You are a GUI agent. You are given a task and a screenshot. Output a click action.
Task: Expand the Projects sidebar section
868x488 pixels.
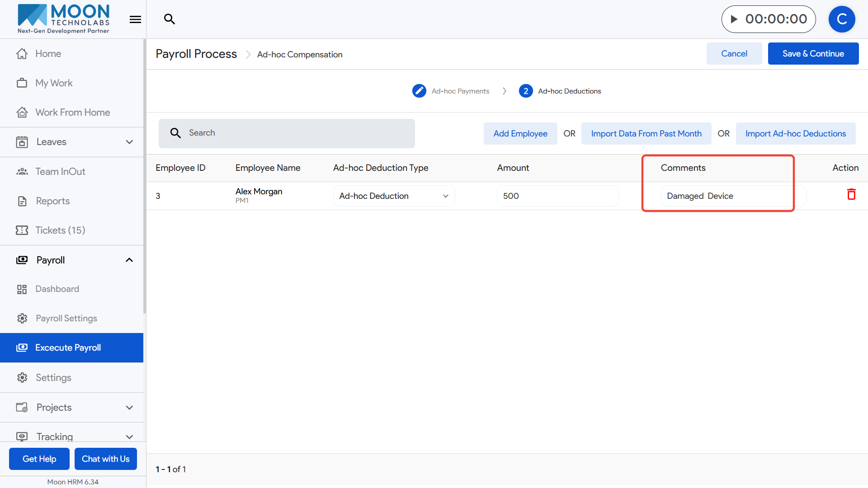pos(129,408)
